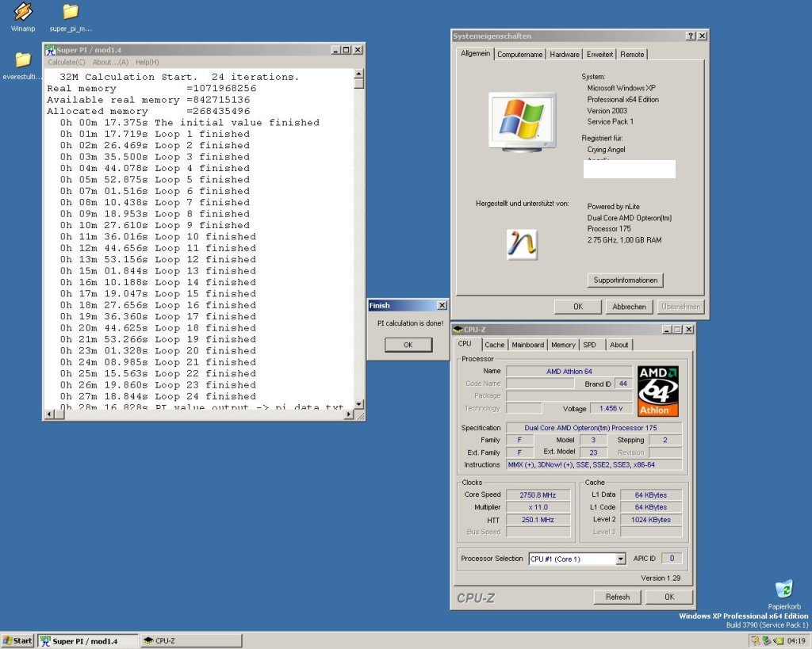
Task: Click the taskbar clock 04:19
Action: click(x=796, y=641)
